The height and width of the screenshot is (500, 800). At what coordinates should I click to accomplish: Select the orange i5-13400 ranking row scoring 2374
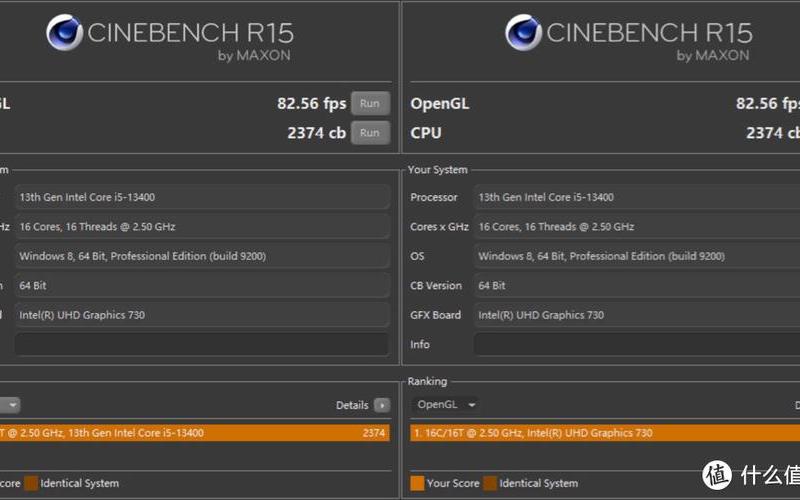click(x=194, y=433)
